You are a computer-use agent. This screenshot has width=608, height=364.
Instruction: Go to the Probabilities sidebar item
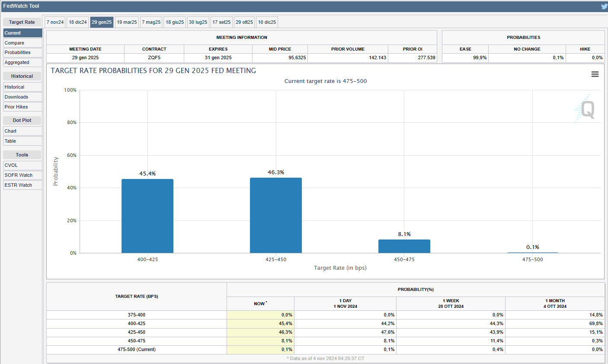[x=22, y=52]
